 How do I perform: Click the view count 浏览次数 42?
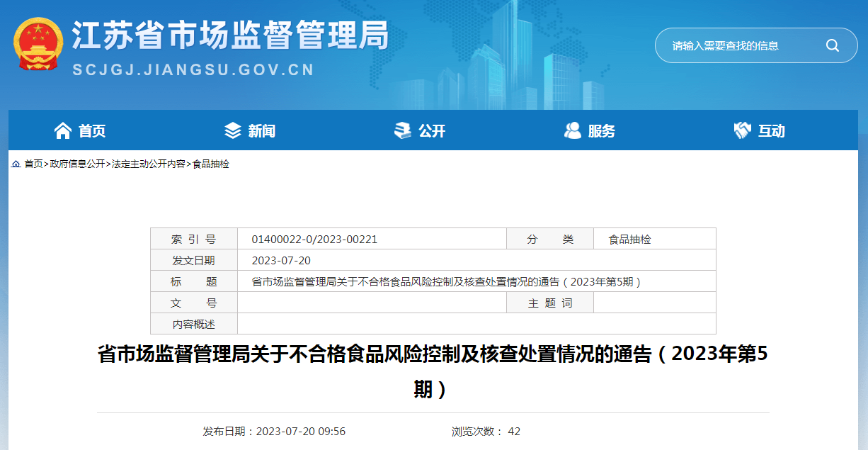[x=486, y=431]
